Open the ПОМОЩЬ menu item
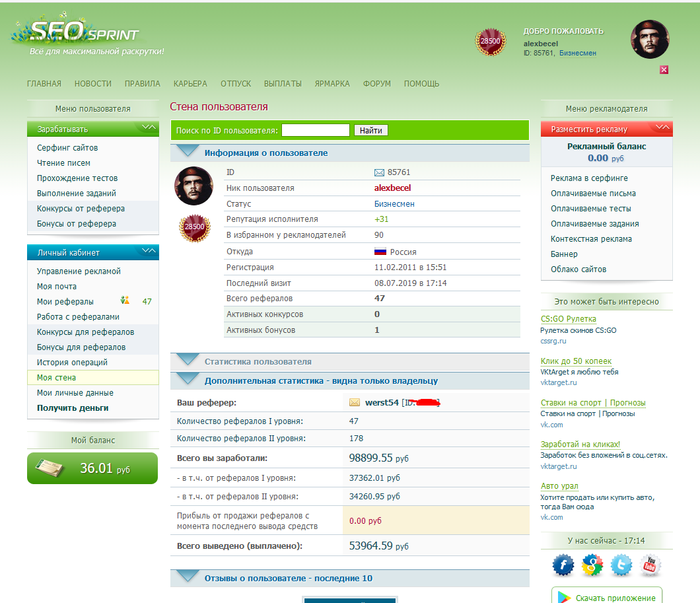 421,84
